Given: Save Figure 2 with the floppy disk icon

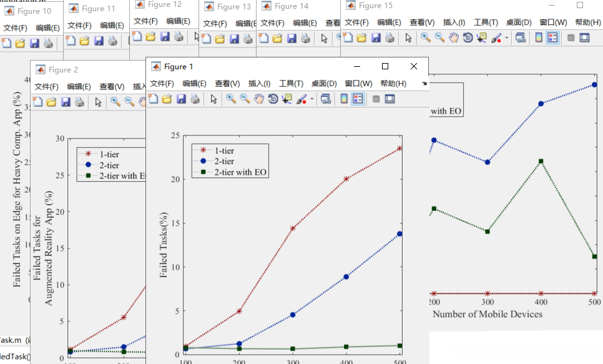Looking at the screenshot, I should coord(66,102).
